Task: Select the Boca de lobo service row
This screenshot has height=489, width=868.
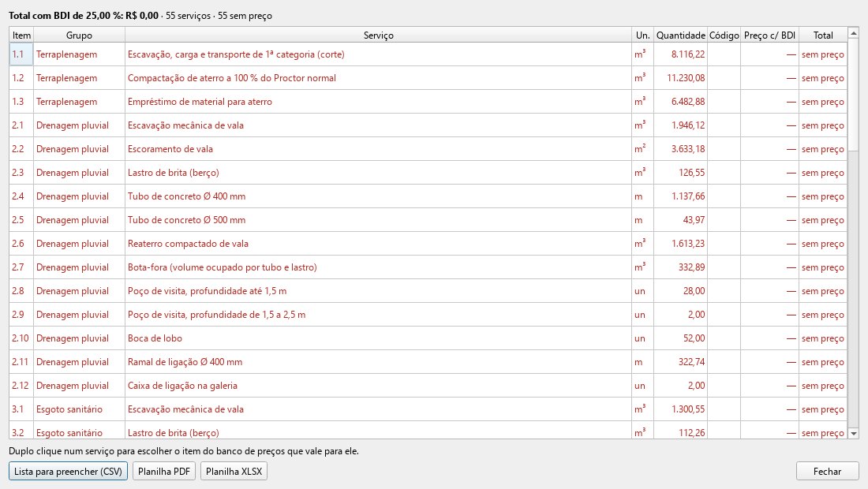Action: [x=428, y=338]
